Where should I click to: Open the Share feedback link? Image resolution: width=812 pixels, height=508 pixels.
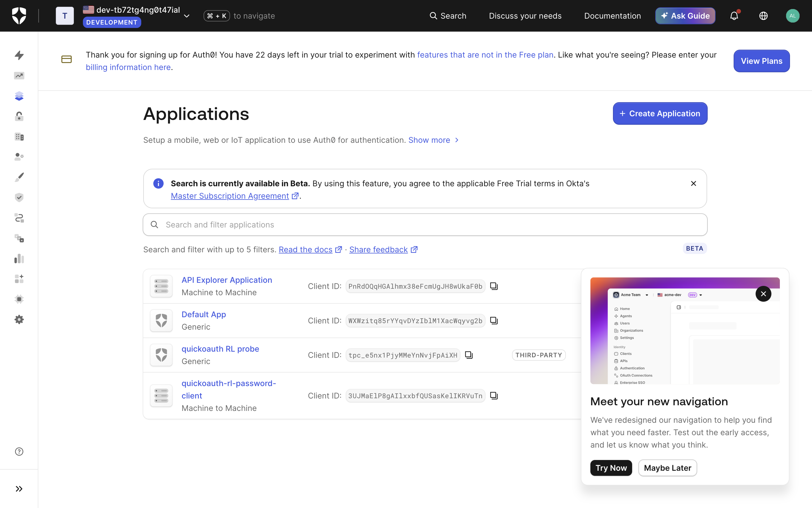(383, 250)
